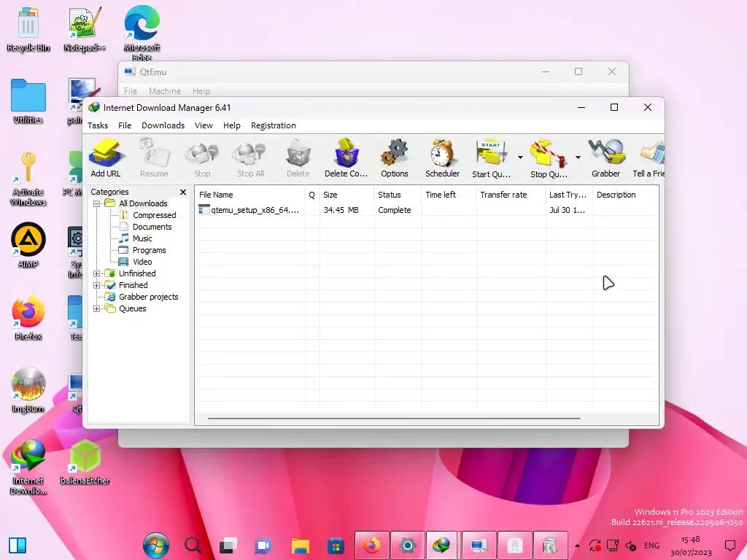The image size is (747, 560).
Task: Open the Tasks menu
Action: point(98,125)
